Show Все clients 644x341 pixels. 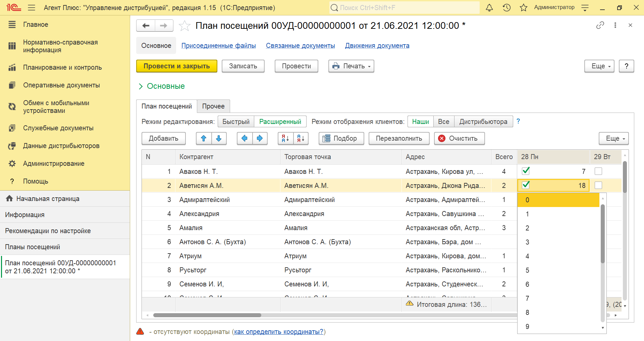pos(444,122)
